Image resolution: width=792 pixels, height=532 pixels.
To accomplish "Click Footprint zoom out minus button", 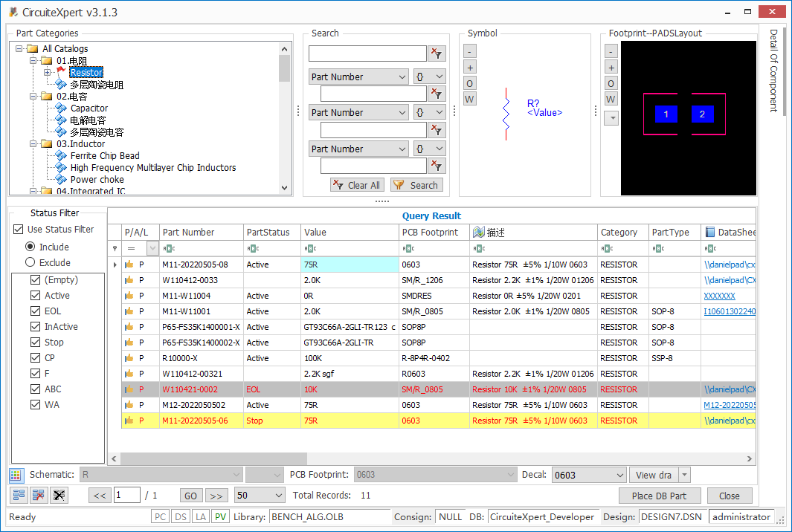I will [x=611, y=51].
